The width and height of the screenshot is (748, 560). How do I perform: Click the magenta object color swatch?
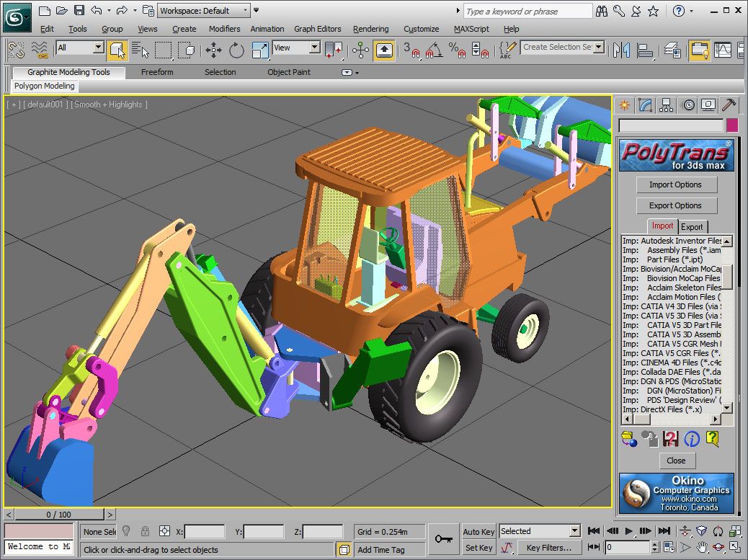(732, 125)
